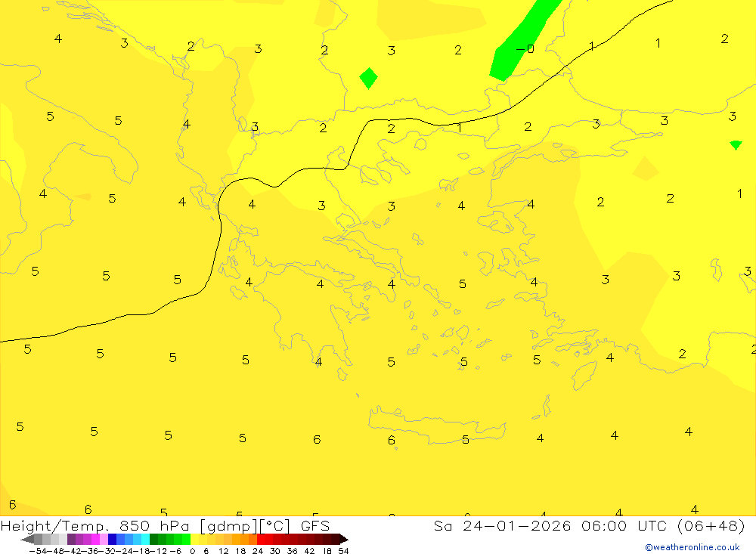Click the '[°C]' unit label
Image resolution: width=756 pixels, height=554 pixels.
275,526
